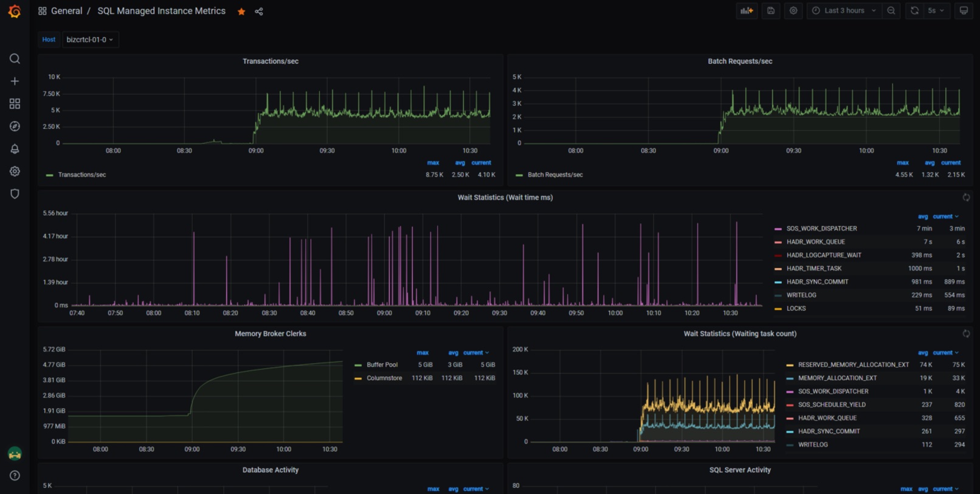
Task: Open the bizcrtcl-01-0 host dropdown
Action: 89,40
